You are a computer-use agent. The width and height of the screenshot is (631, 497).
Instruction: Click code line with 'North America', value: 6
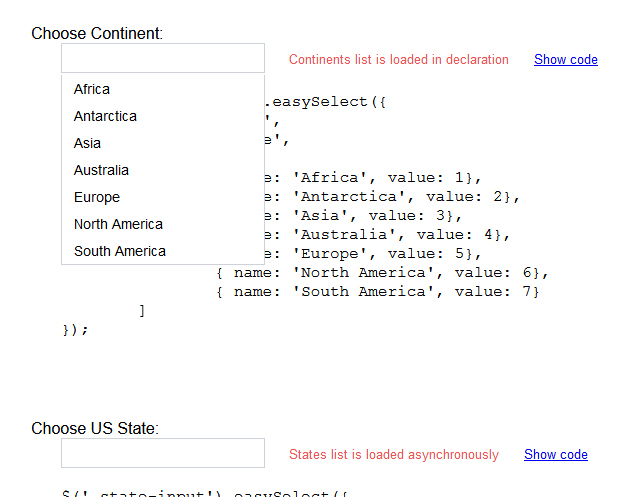[x=382, y=272]
